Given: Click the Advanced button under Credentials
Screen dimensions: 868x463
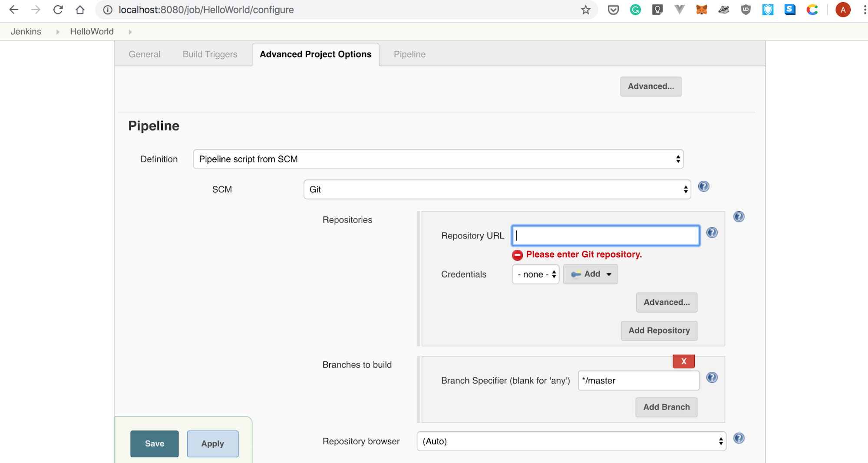Looking at the screenshot, I should [667, 302].
